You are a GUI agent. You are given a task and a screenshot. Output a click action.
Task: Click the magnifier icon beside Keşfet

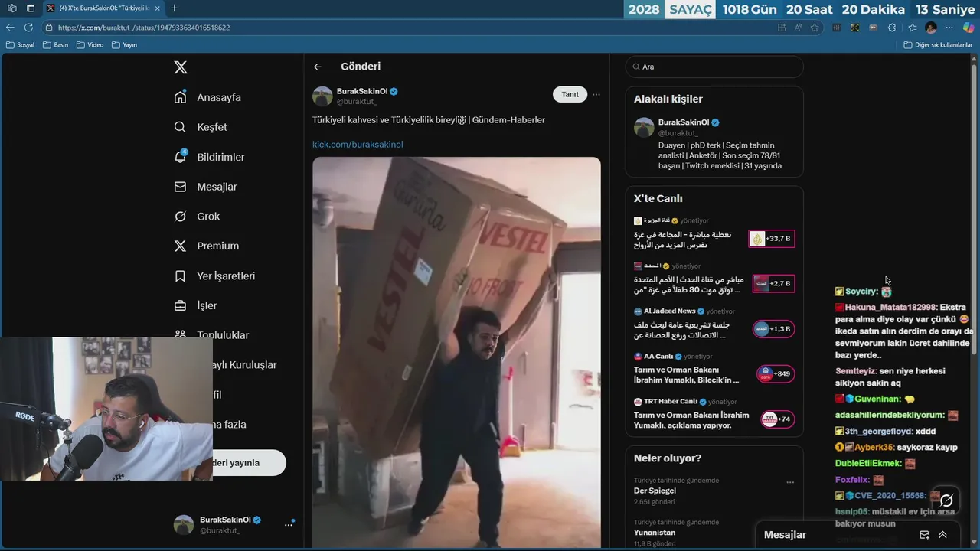(x=181, y=127)
